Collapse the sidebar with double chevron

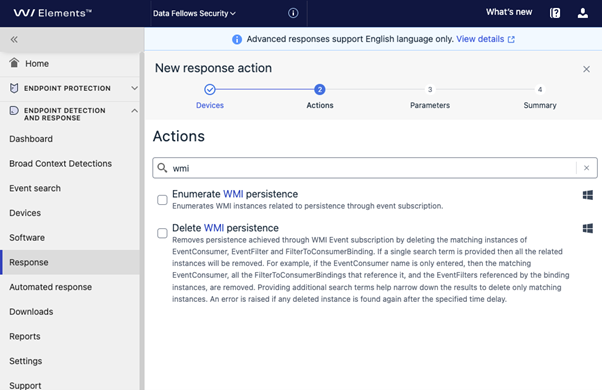(x=14, y=39)
